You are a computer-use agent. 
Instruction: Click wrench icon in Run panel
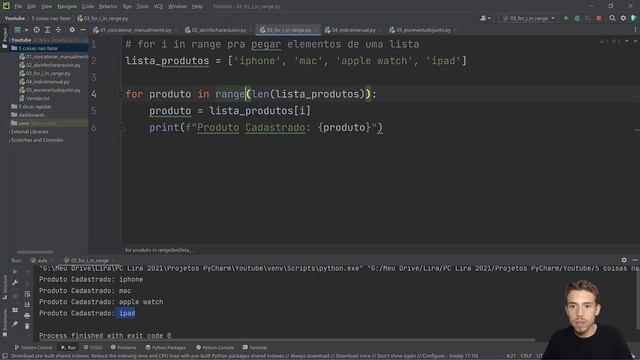click(x=15, y=282)
